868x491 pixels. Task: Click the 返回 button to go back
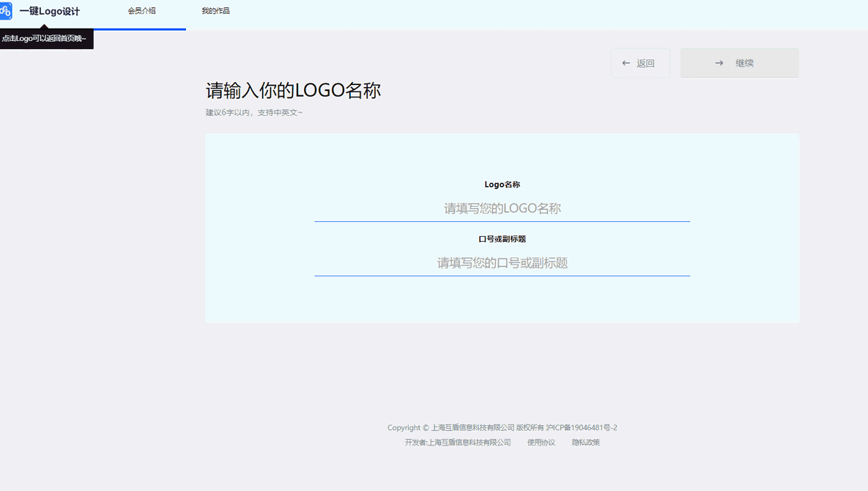click(641, 63)
